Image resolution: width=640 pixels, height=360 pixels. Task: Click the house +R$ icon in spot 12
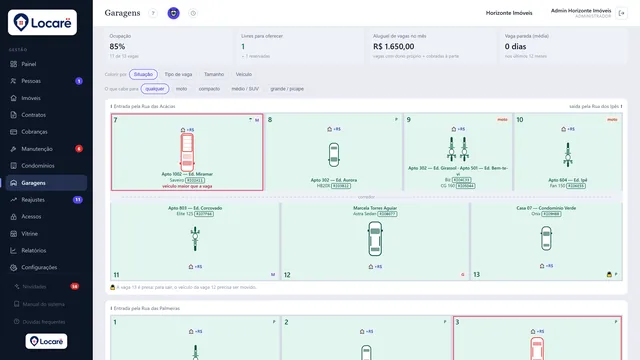(375, 267)
